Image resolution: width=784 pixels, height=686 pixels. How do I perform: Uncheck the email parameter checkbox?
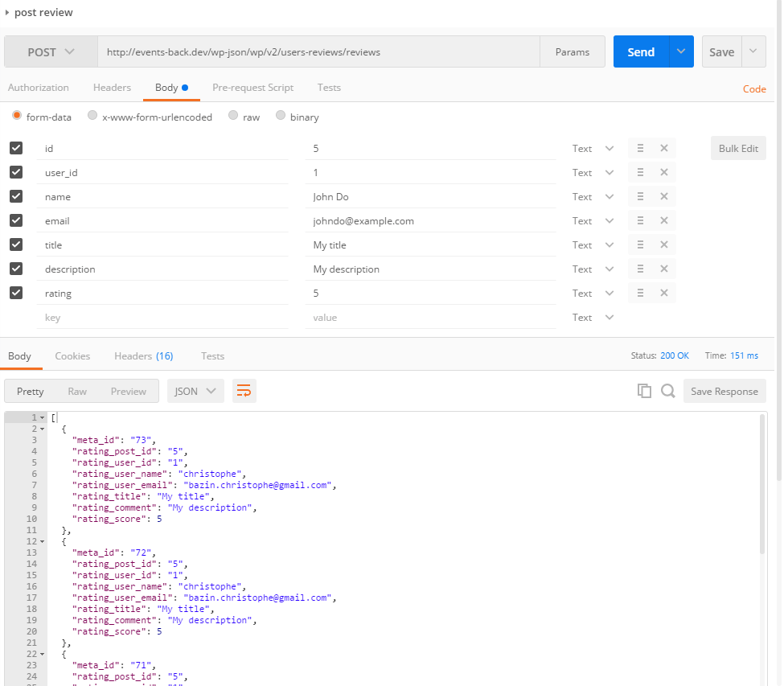pyautogui.click(x=16, y=220)
